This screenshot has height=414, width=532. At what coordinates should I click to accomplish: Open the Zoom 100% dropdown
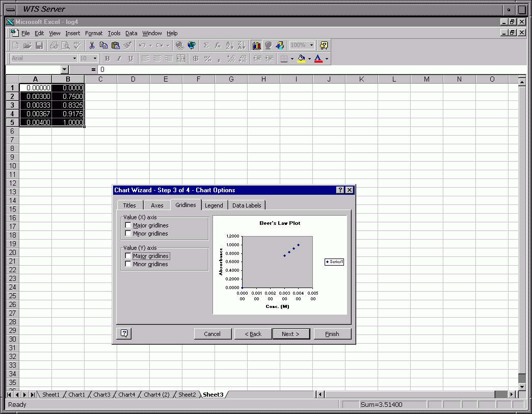click(x=311, y=45)
